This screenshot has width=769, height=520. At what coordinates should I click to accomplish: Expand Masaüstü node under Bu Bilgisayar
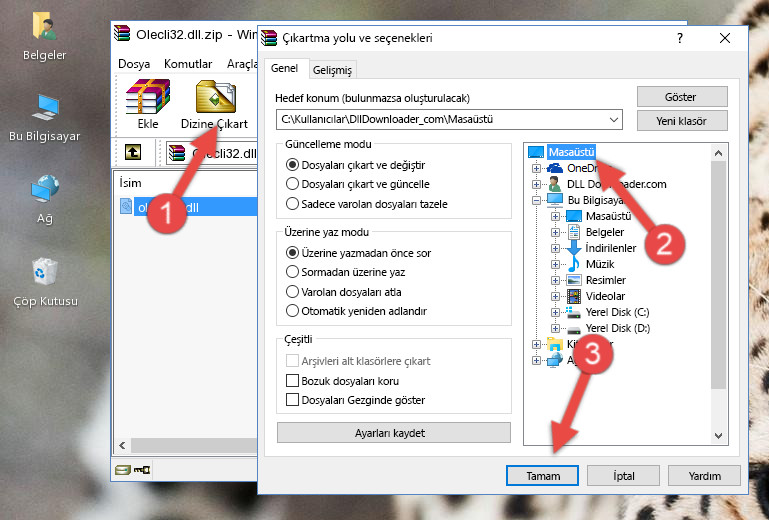[x=555, y=216]
